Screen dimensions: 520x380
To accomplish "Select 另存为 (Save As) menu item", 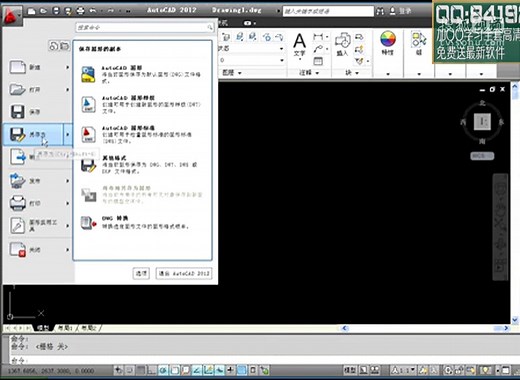I will coord(33,134).
